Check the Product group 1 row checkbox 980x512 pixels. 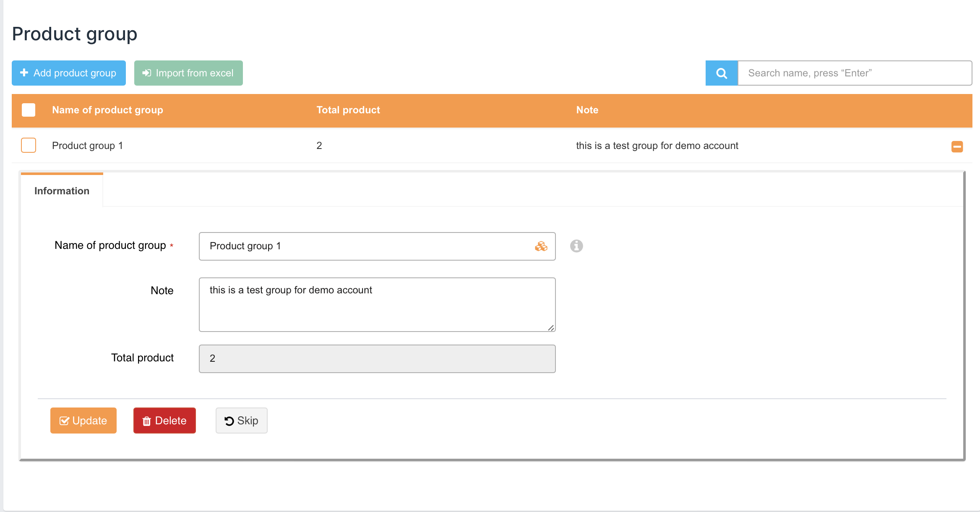point(29,145)
